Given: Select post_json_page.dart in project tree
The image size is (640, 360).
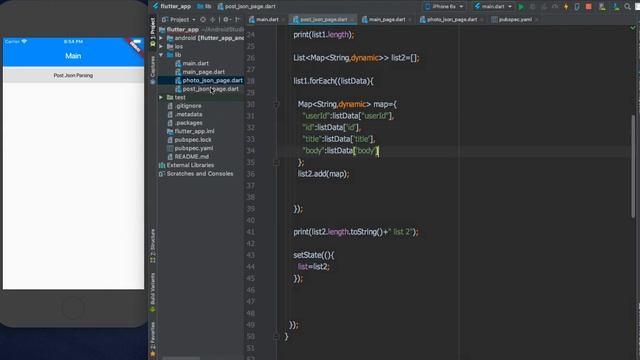Looking at the screenshot, I should pos(210,89).
